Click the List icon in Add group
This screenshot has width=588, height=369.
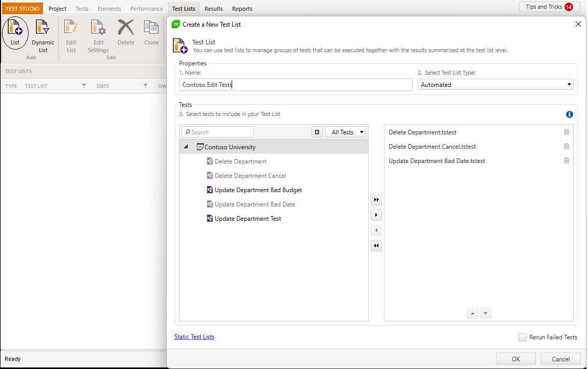[x=15, y=28]
